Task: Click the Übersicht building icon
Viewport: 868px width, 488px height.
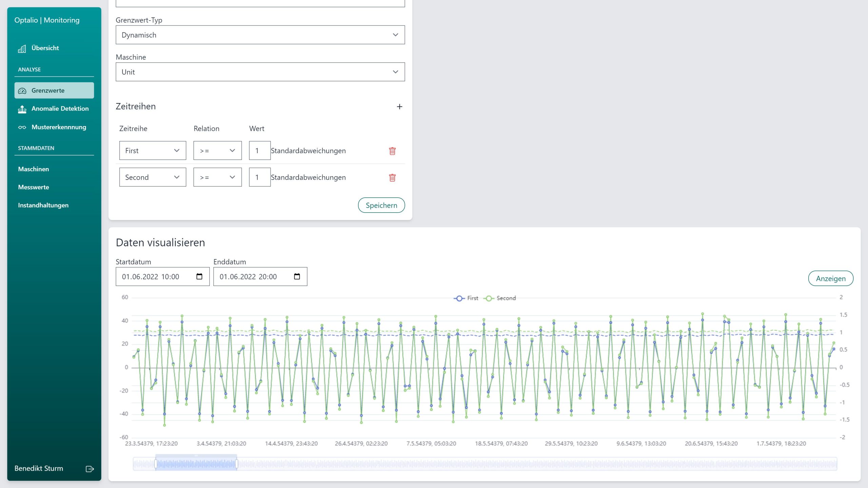Action: pos(22,49)
